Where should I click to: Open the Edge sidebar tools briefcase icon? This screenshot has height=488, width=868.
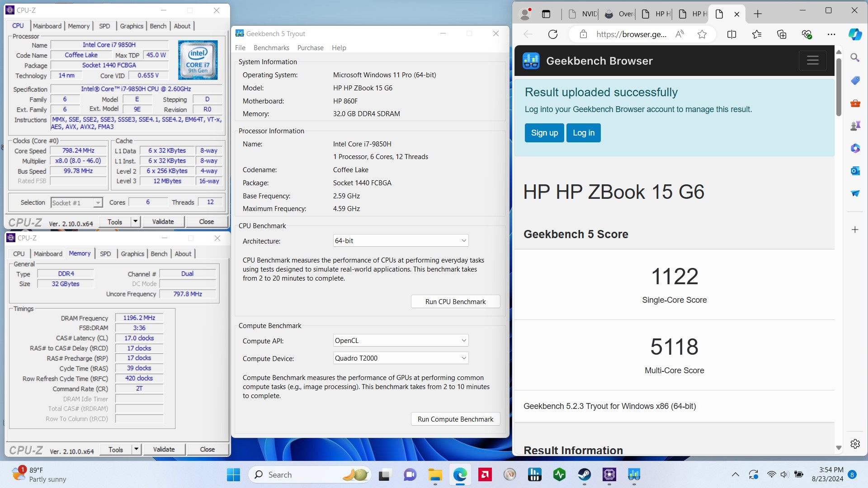(855, 103)
